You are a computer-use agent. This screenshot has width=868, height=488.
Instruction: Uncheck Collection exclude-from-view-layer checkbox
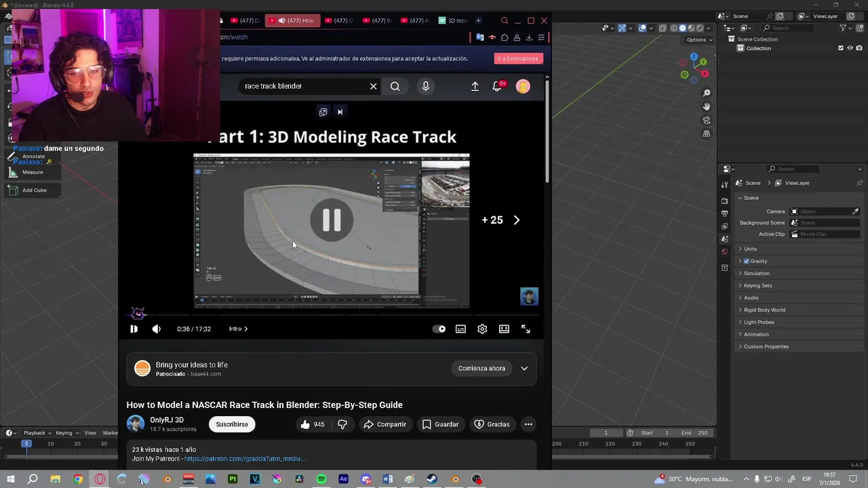tap(841, 48)
